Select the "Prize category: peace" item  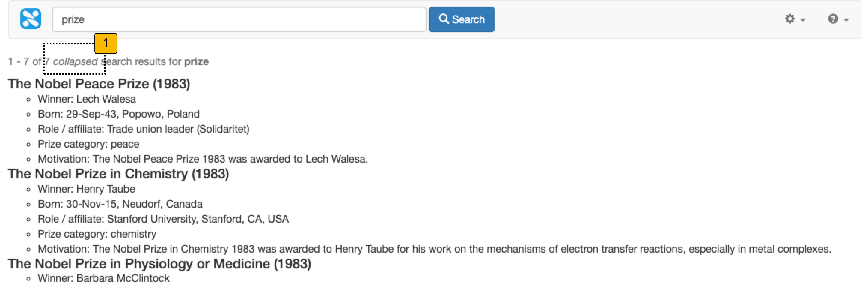click(x=88, y=144)
